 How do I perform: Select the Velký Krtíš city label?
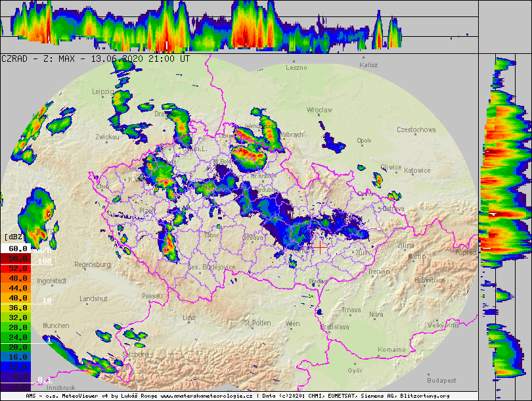(x=443, y=325)
